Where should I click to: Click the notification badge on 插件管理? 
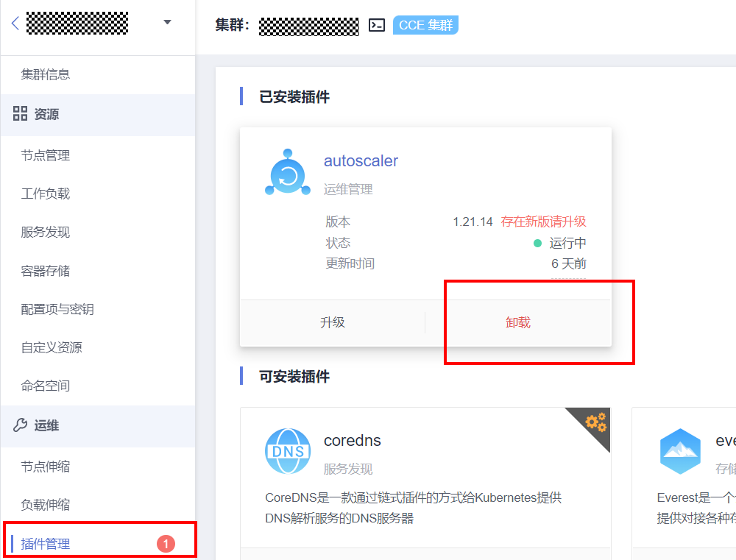point(166,544)
